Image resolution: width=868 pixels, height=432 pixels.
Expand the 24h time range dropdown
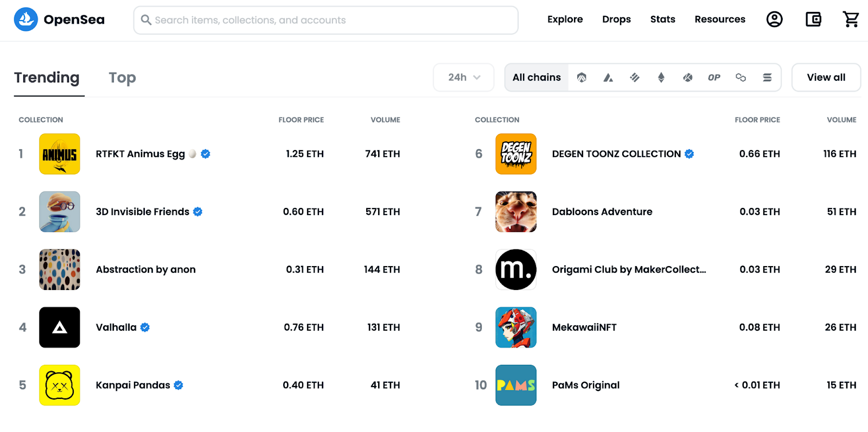[x=464, y=78]
